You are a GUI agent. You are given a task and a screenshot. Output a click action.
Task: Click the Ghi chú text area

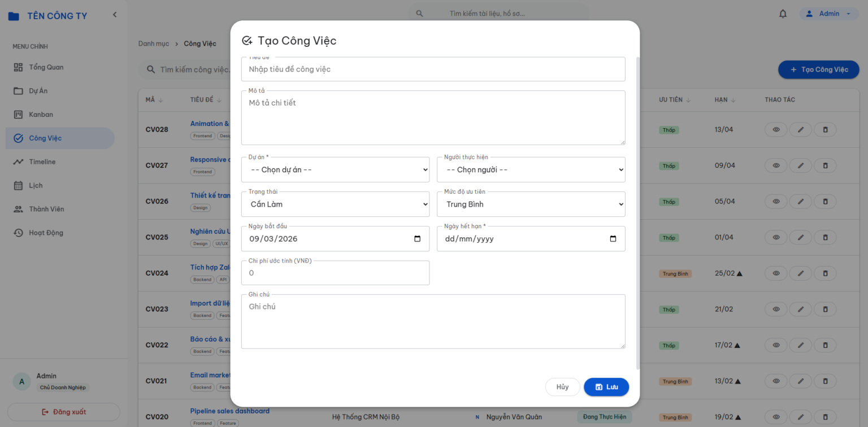433,321
